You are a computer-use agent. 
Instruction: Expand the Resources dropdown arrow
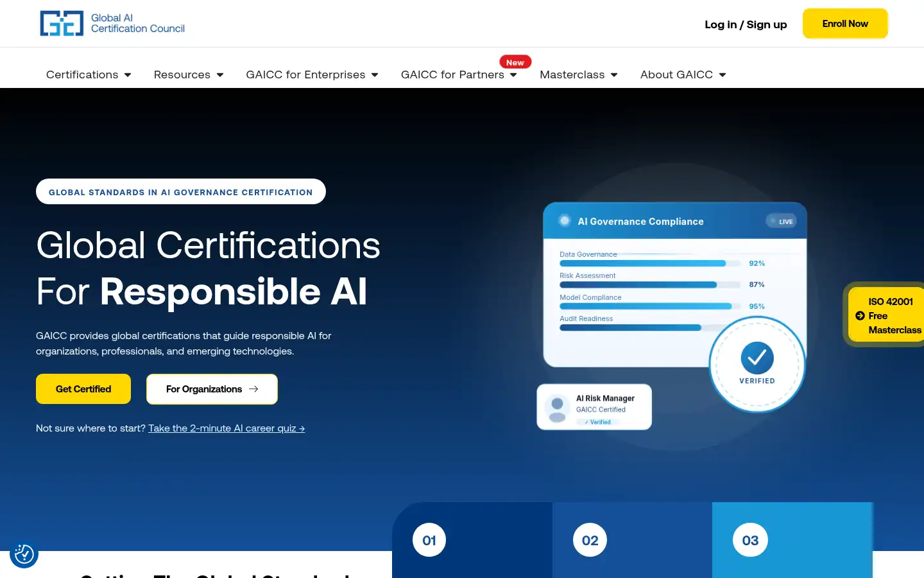click(x=220, y=75)
